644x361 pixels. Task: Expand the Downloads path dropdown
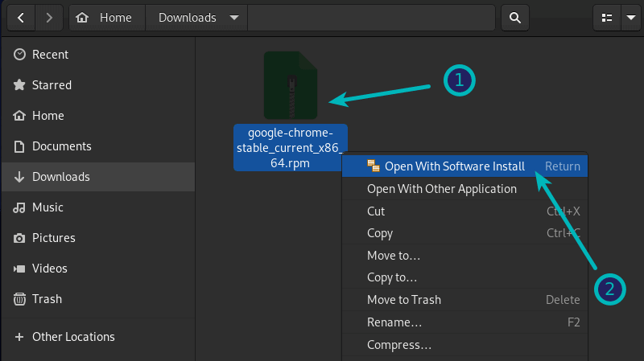point(233,17)
